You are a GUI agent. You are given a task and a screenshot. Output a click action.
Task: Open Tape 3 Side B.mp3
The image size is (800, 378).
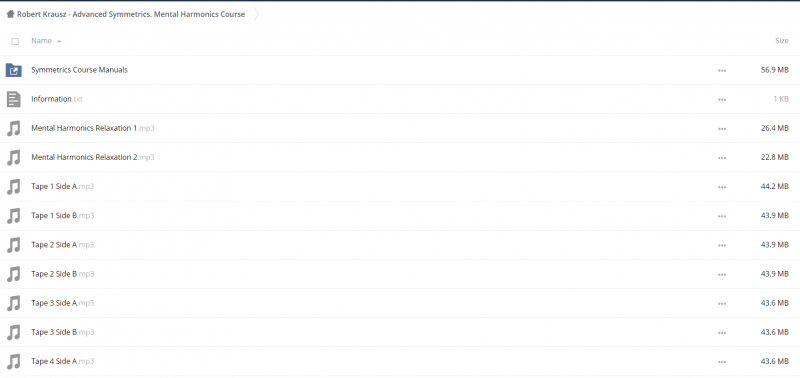point(62,332)
